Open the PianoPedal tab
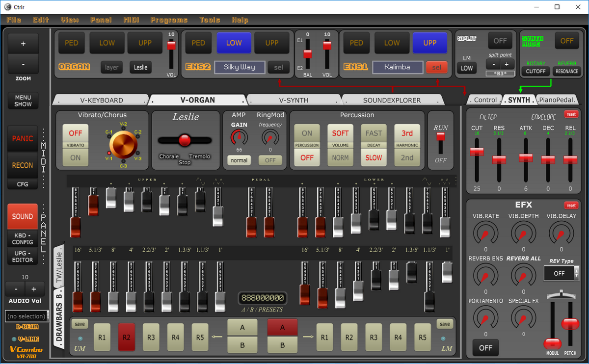 point(557,100)
